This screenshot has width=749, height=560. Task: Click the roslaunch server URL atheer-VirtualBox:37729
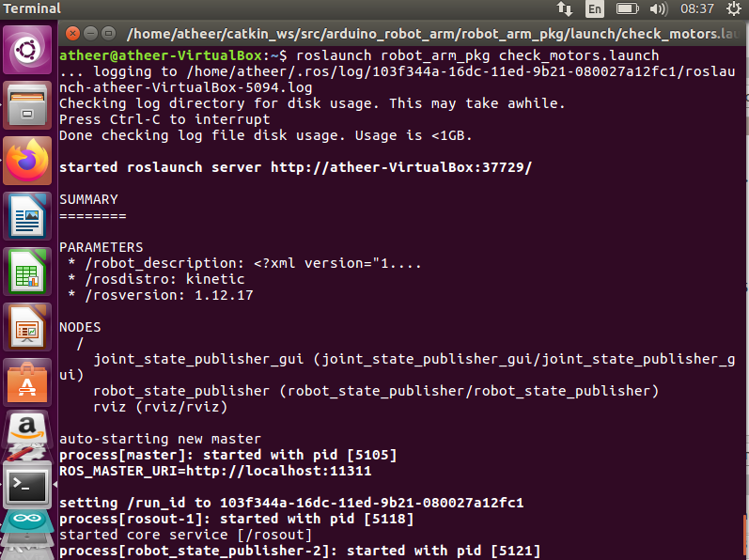[x=400, y=167]
